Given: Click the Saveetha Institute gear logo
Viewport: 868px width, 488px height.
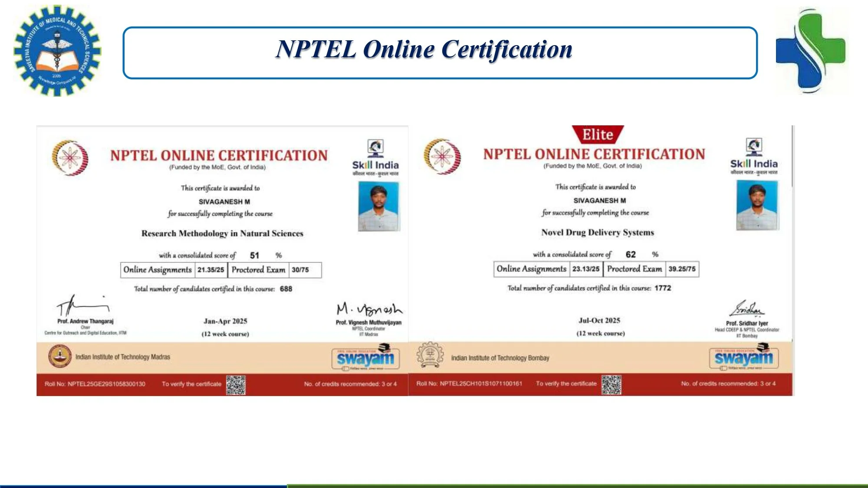Looking at the screenshot, I should click(57, 50).
